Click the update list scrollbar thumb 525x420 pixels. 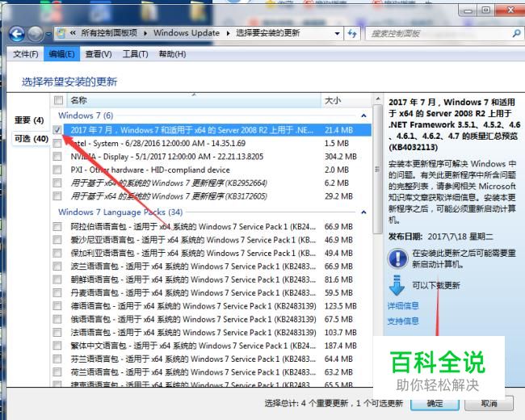[378, 169]
